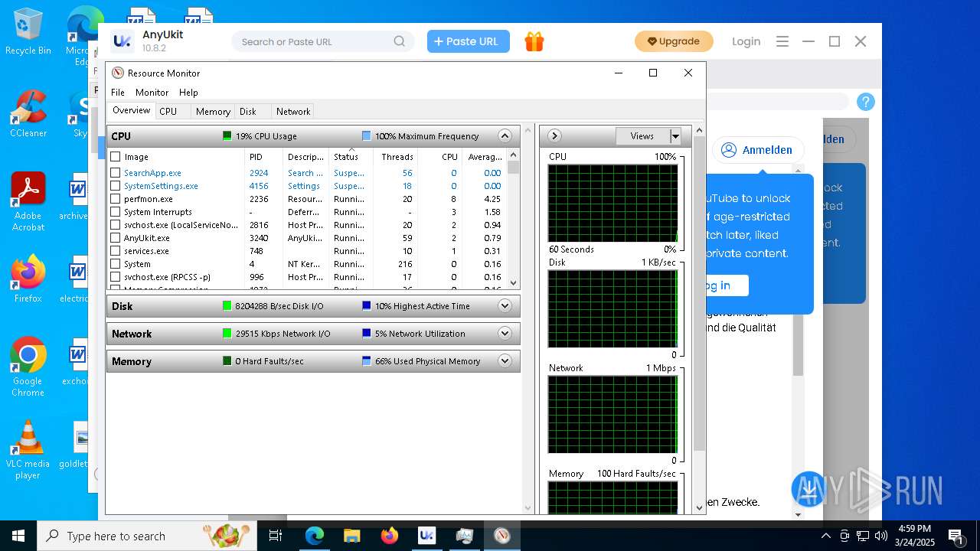This screenshot has height=551, width=980.
Task: Check the svchost.exe (RPCSS -p) checkbox
Action: 116,277
